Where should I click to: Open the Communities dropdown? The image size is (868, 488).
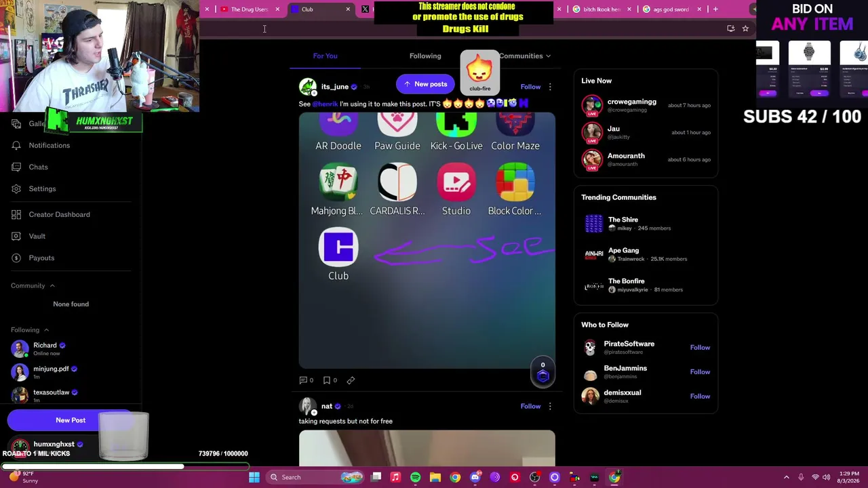click(525, 56)
